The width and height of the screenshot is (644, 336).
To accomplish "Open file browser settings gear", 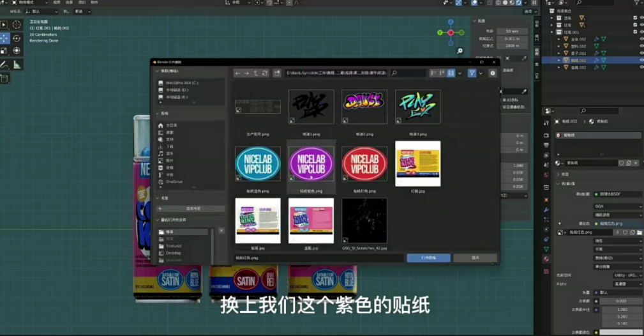I will pos(493,73).
